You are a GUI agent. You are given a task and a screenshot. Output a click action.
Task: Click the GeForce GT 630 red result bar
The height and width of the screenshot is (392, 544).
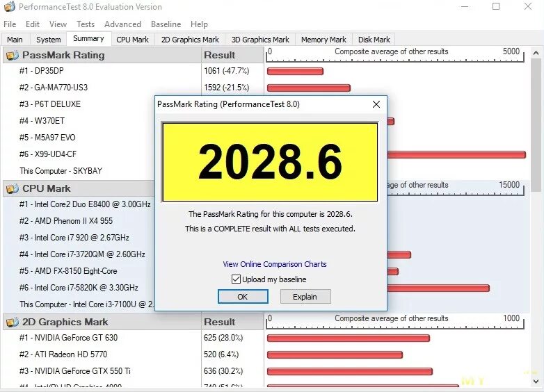[x=349, y=338]
